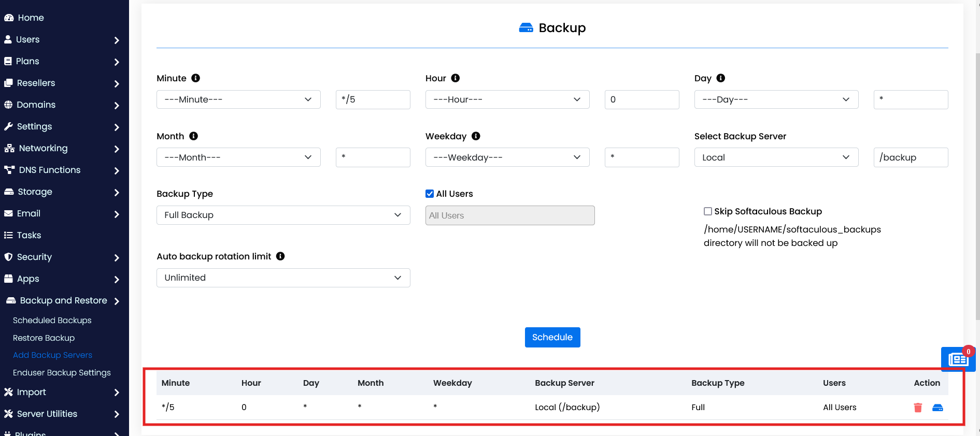This screenshot has height=436, width=980.
Task: Click the Month info icon
Action: pyautogui.click(x=193, y=136)
